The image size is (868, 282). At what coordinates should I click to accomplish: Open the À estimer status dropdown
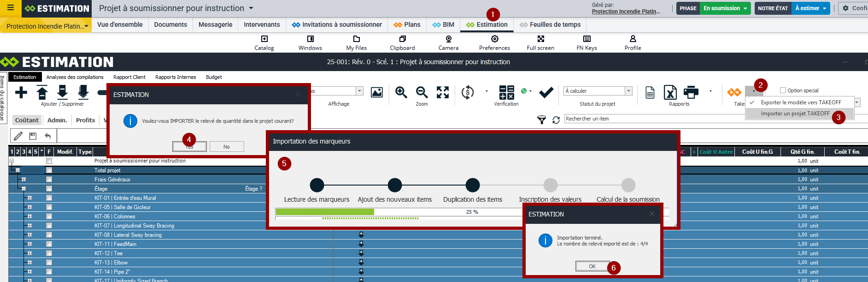point(811,8)
